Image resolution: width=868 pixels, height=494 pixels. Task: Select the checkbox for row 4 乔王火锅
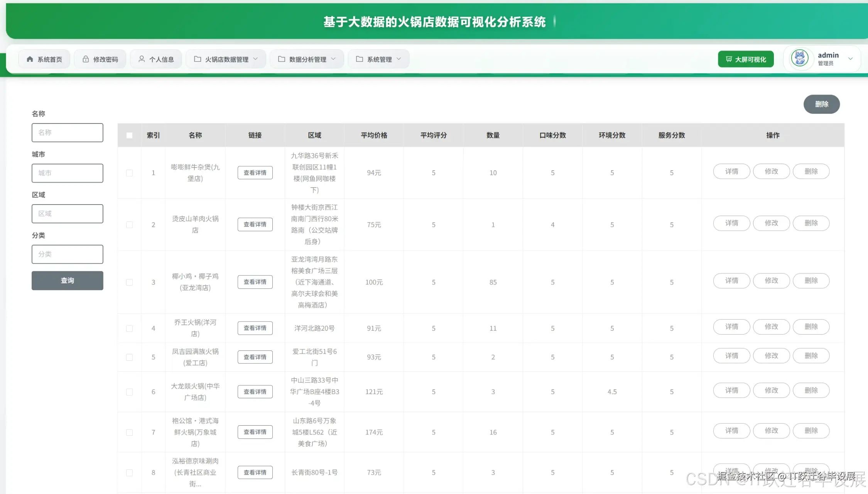129,328
